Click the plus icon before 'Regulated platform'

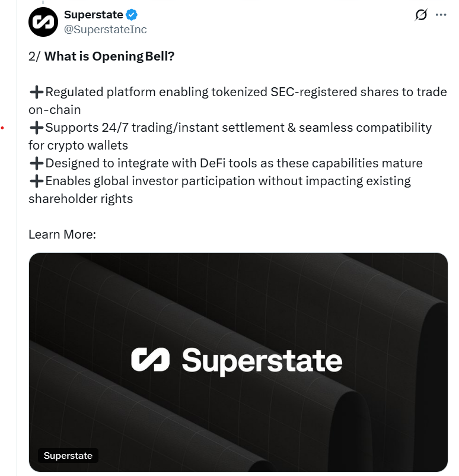(x=36, y=92)
